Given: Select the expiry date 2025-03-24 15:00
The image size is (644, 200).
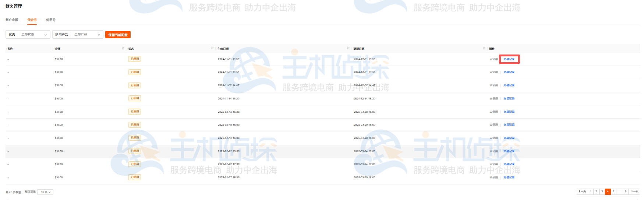Looking at the screenshot, I should tap(364, 151).
